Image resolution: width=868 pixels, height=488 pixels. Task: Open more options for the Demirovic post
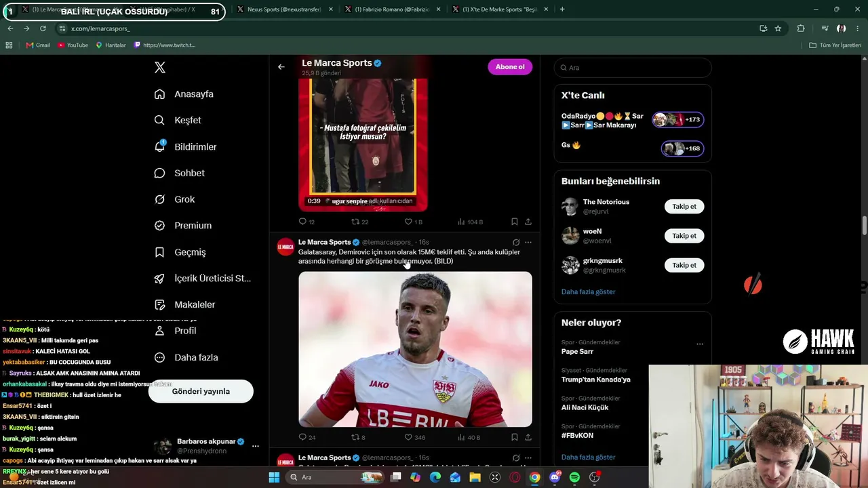coord(528,242)
